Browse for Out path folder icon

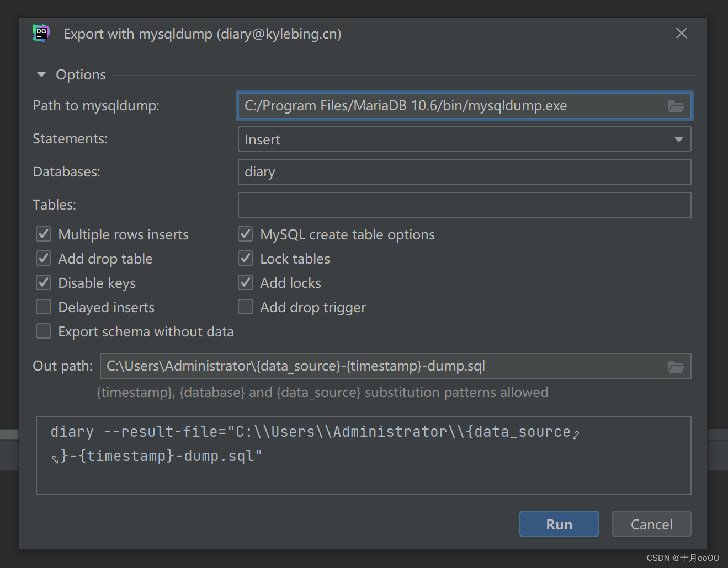click(x=676, y=366)
